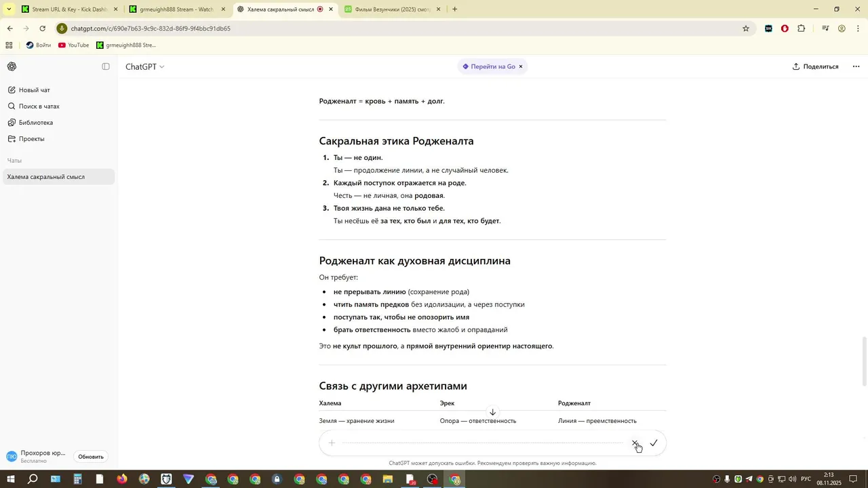The image size is (868, 488).
Task: Click the Перейти на Go upgrade button
Action: tap(489, 66)
